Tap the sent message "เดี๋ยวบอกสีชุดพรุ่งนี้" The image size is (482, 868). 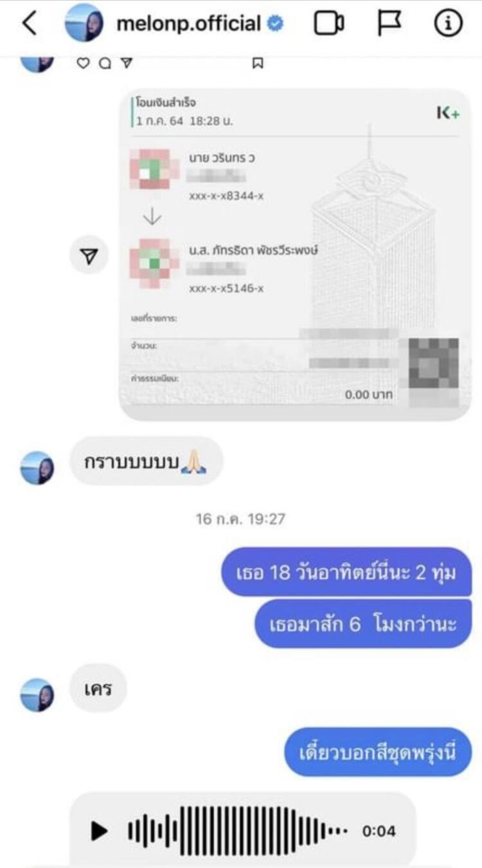click(378, 752)
